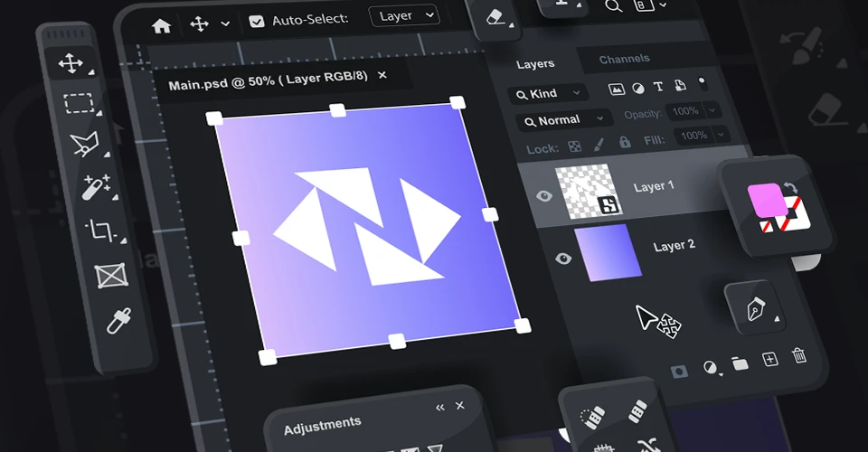The height and width of the screenshot is (452, 868).
Task: Switch to the Layers tab
Action: (535, 64)
